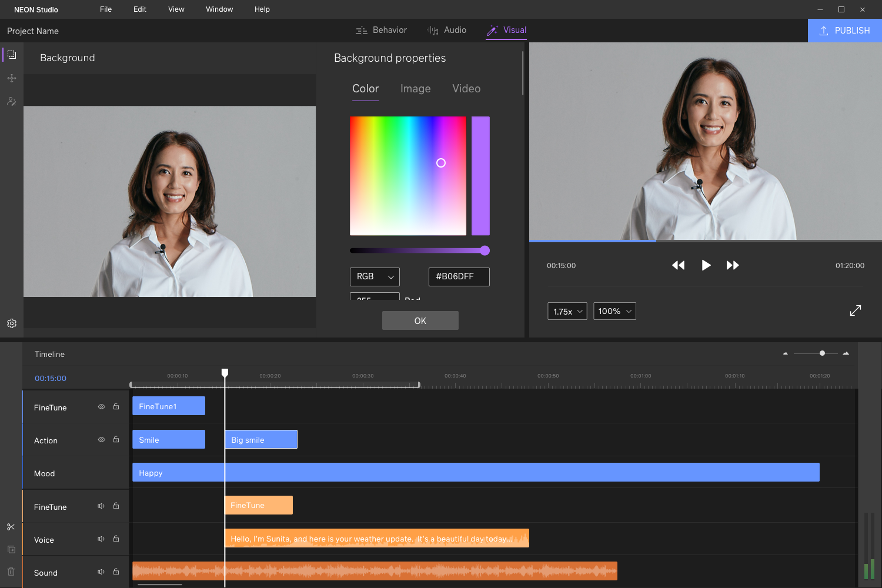Lock the Sound track
Viewport: 882px width, 588px height.
(116, 572)
